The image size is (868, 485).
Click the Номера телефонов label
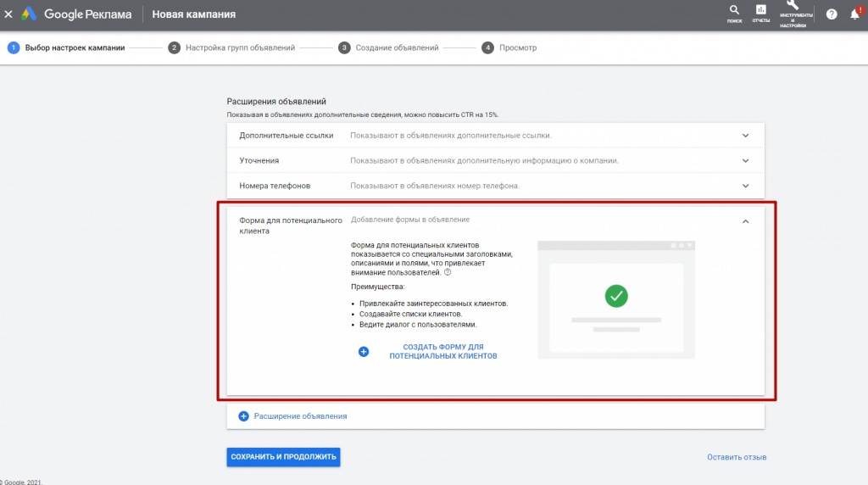coord(275,186)
